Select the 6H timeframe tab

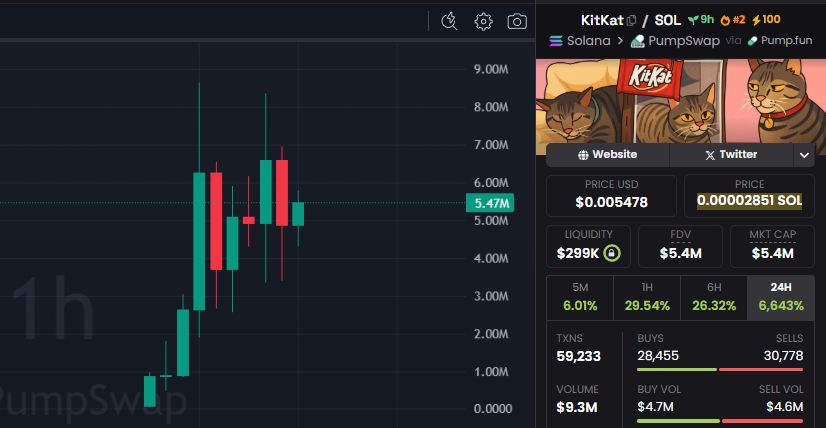(x=714, y=297)
